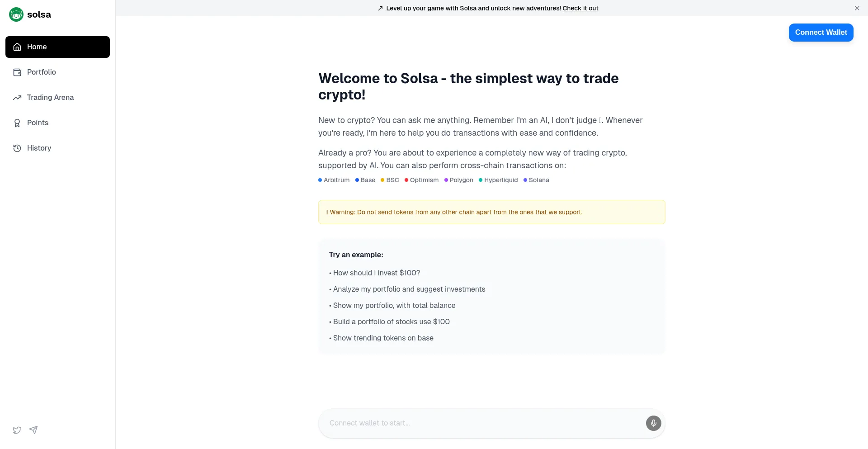
Task: Click the Connect Wallet button
Action: [821, 32]
